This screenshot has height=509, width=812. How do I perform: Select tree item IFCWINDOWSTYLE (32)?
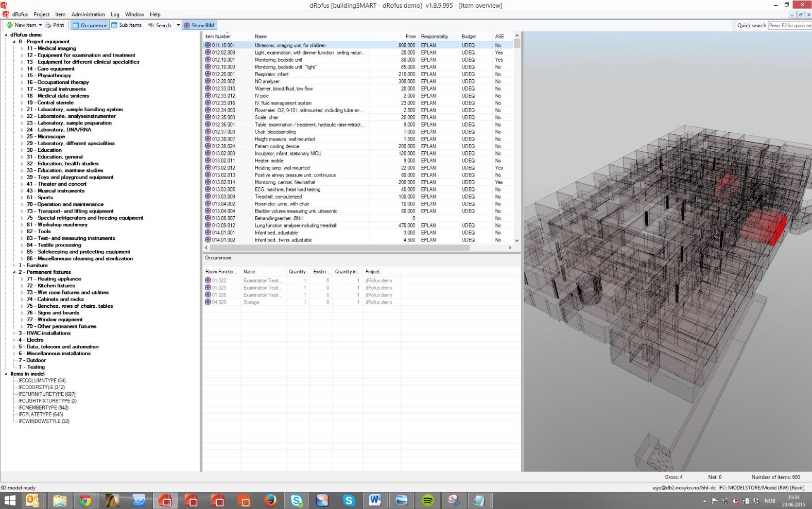tap(44, 422)
